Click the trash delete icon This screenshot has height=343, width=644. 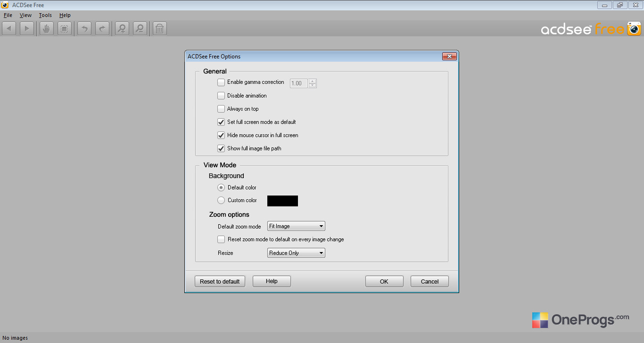[160, 29]
